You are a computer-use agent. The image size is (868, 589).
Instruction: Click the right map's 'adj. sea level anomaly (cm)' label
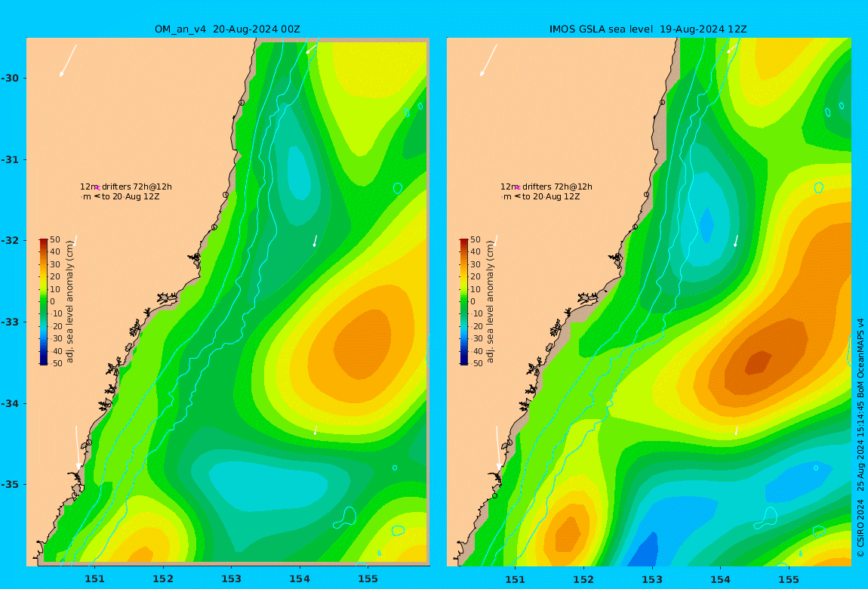pos(490,302)
